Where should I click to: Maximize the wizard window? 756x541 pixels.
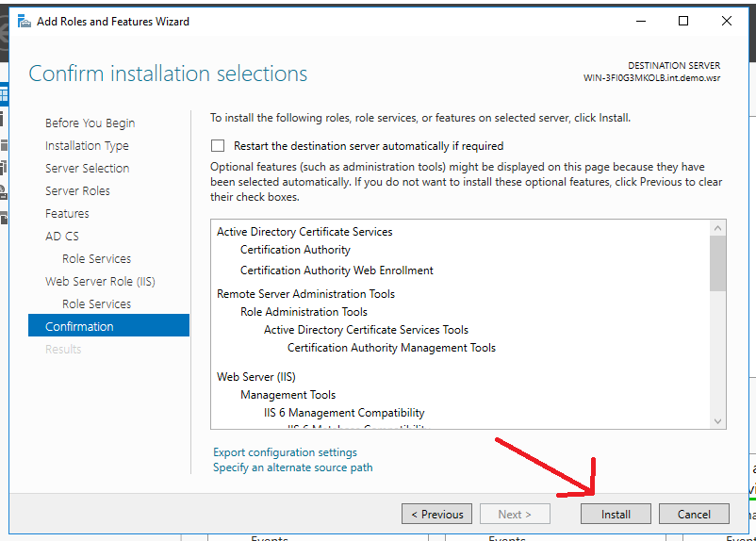pos(683,22)
